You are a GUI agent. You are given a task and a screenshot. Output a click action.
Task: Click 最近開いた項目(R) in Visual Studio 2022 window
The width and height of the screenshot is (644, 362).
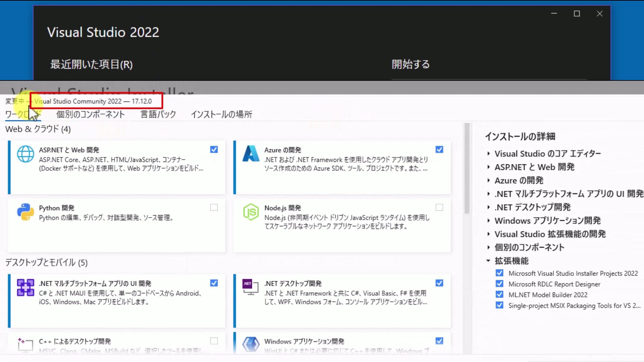[92, 64]
